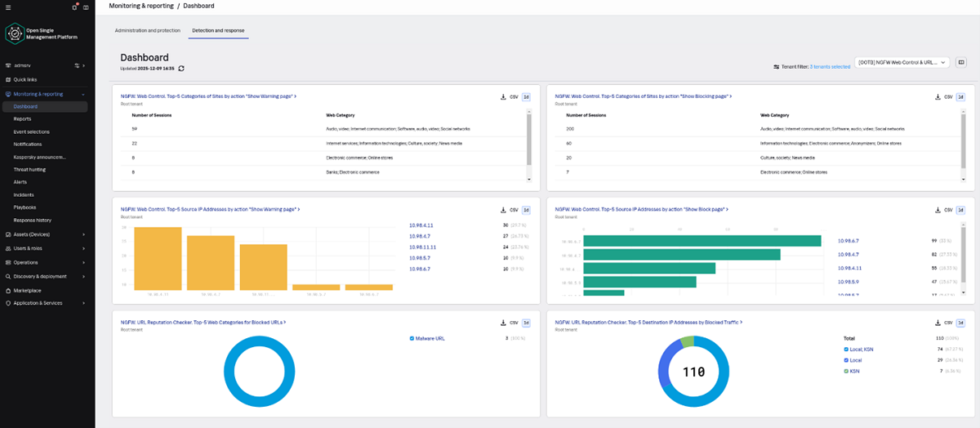The image size is (980, 428).
Task: Uncheck the Local; KSN legend checkbox
Action: click(846, 349)
